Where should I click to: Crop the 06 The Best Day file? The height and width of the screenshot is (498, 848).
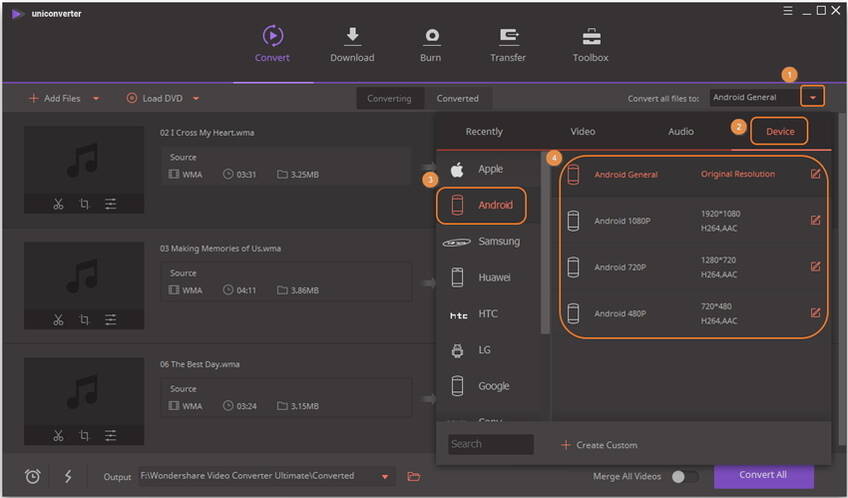point(84,435)
